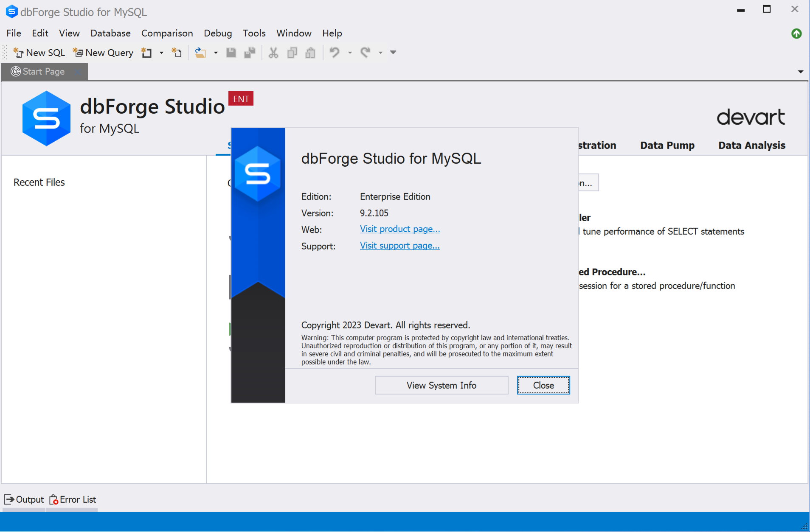Screen dimensions: 810x532
Task: Click the Save All icon
Action: pyautogui.click(x=250, y=53)
